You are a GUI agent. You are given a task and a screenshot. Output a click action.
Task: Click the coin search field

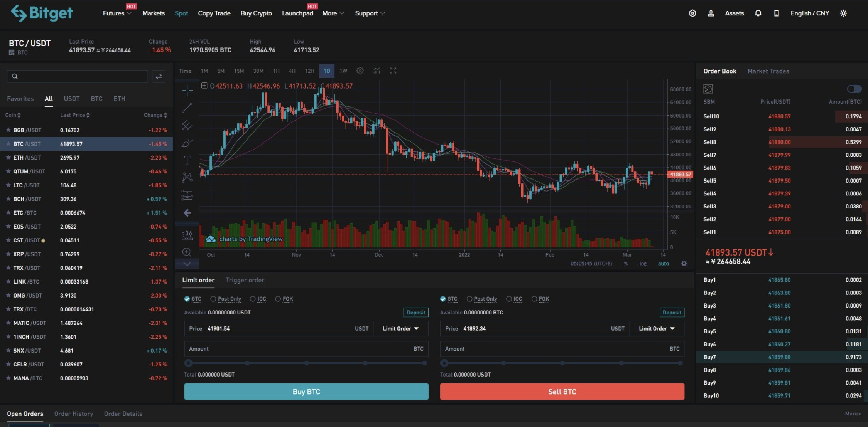77,76
